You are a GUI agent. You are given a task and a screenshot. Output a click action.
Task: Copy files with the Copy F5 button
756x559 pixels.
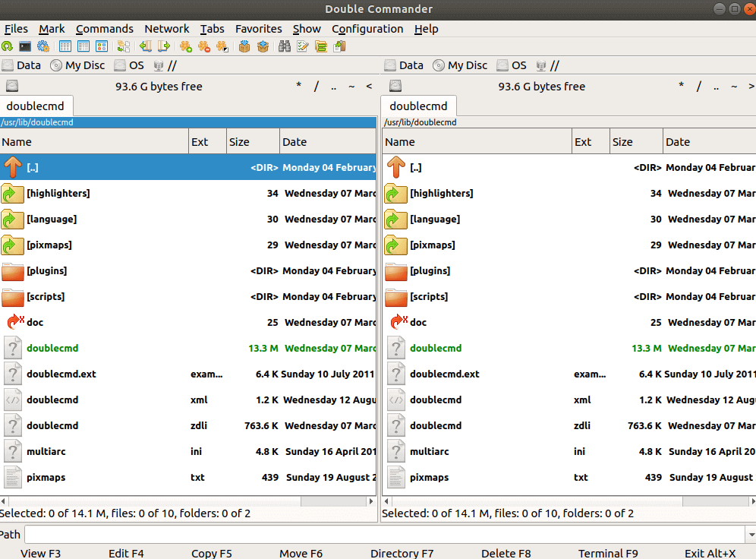click(x=211, y=553)
